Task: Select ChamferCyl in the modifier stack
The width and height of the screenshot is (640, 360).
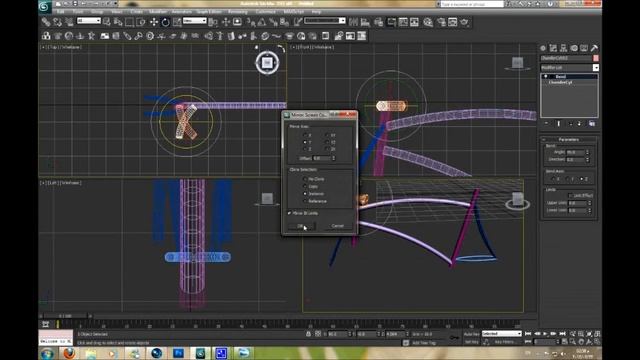Action: [x=560, y=82]
